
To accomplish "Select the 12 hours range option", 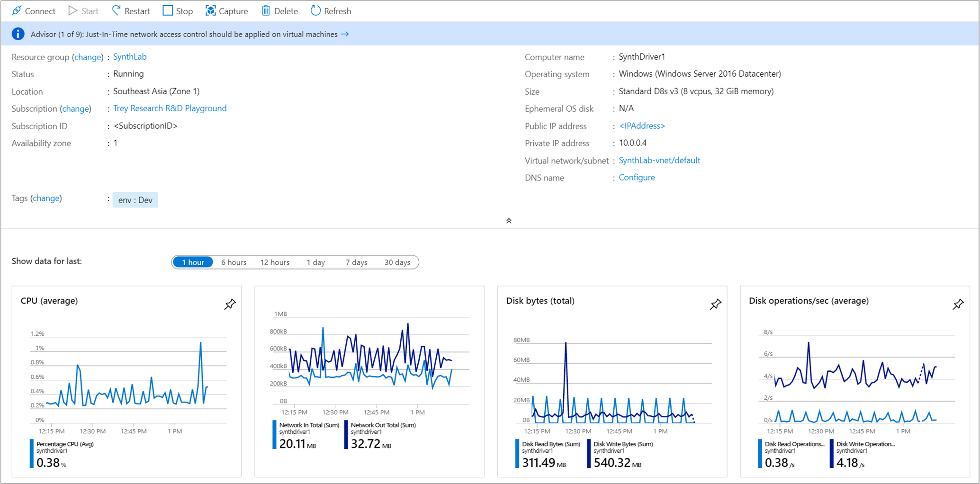I will pos(275,262).
